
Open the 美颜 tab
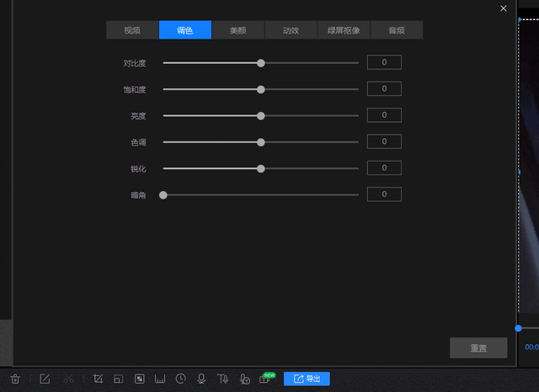pyautogui.click(x=237, y=30)
